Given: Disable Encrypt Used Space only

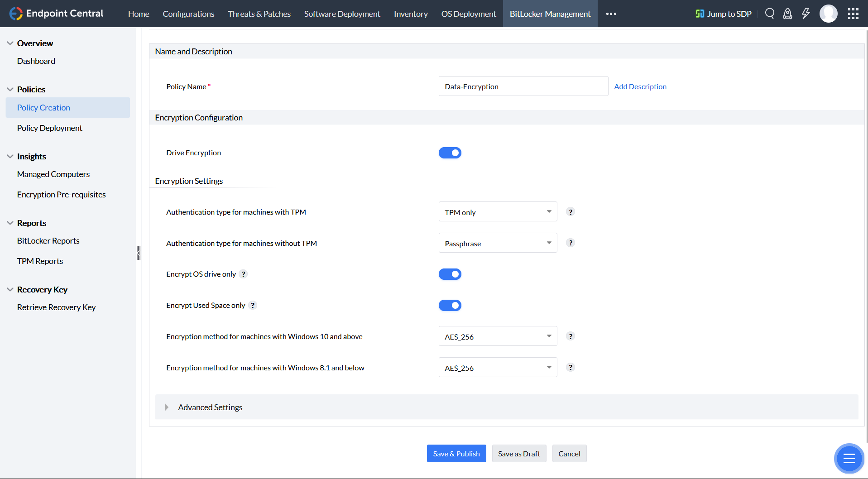Looking at the screenshot, I should [x=450, y=305].
